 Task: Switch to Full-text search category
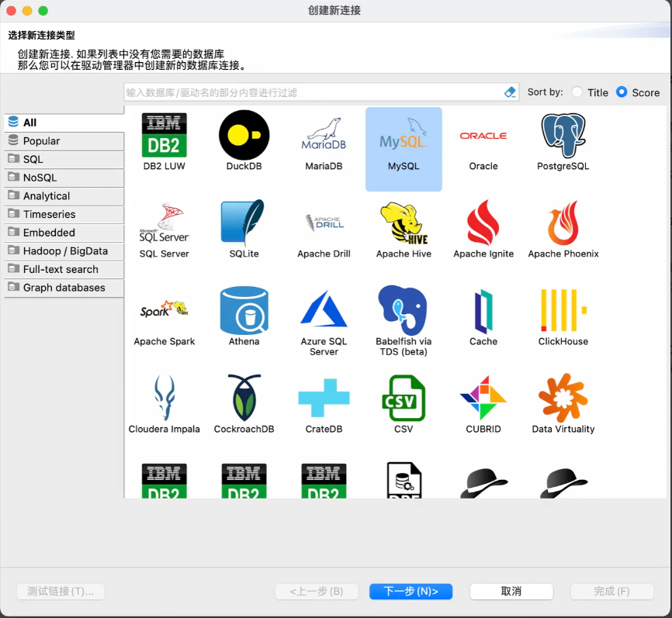64,269
